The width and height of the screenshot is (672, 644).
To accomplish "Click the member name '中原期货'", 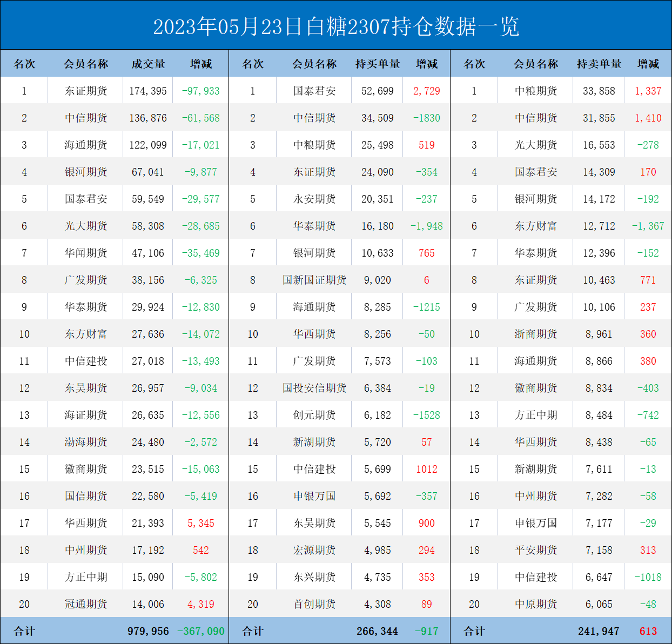I will coord(536,604).
